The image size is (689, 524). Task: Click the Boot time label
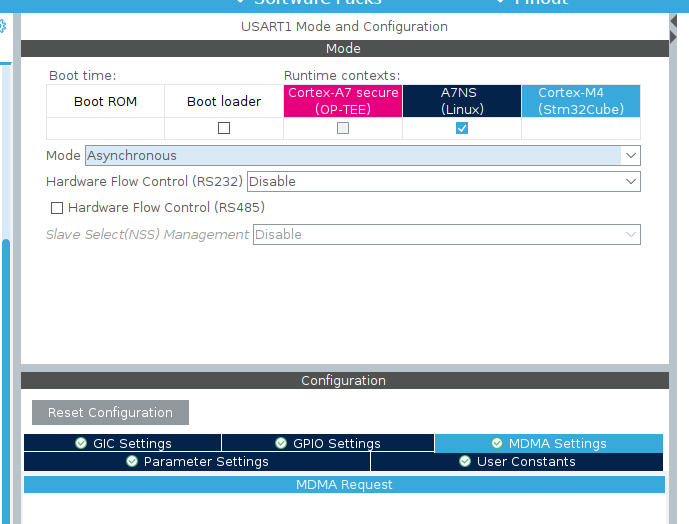point(83,76)
